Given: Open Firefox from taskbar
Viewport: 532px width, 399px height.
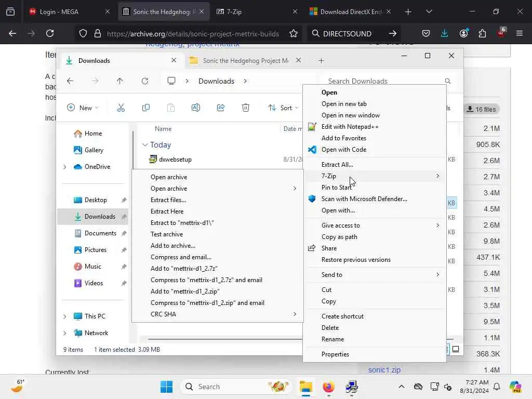Looking at the screenshot, I should 328,387.
